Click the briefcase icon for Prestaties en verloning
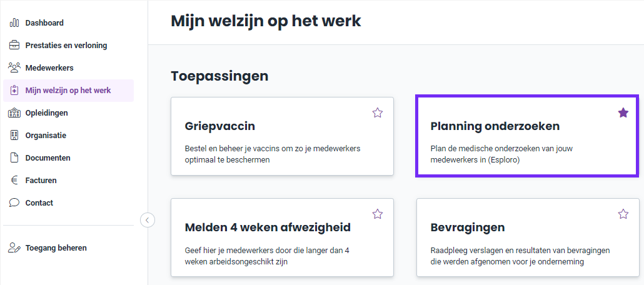 (14, 45)
